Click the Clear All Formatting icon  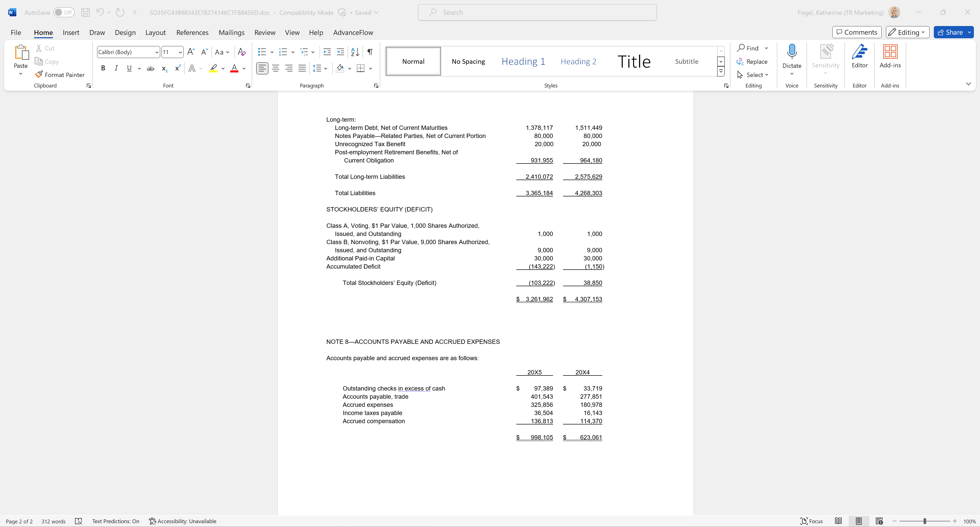[x=242, y=52]
